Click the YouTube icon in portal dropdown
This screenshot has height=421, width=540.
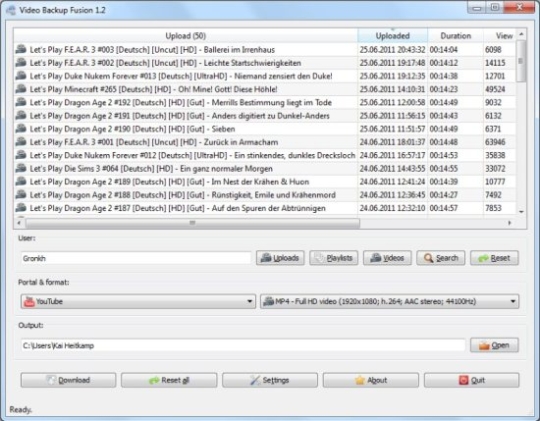[x=29, y=301]
